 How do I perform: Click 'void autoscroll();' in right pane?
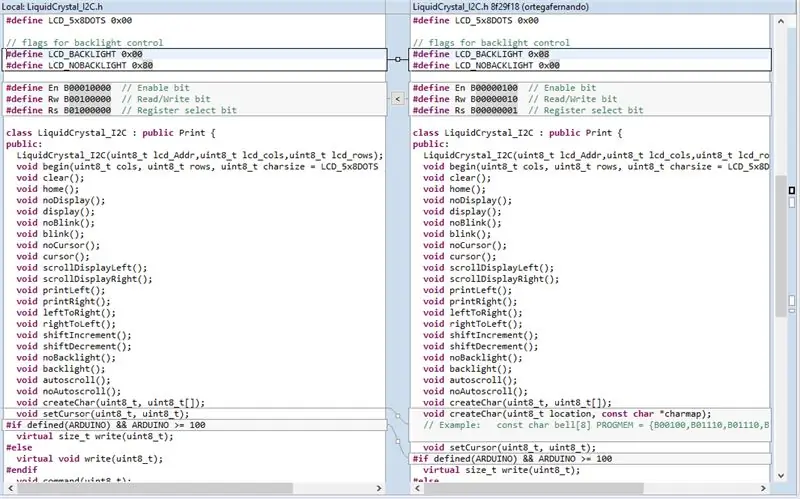[470, 380]
